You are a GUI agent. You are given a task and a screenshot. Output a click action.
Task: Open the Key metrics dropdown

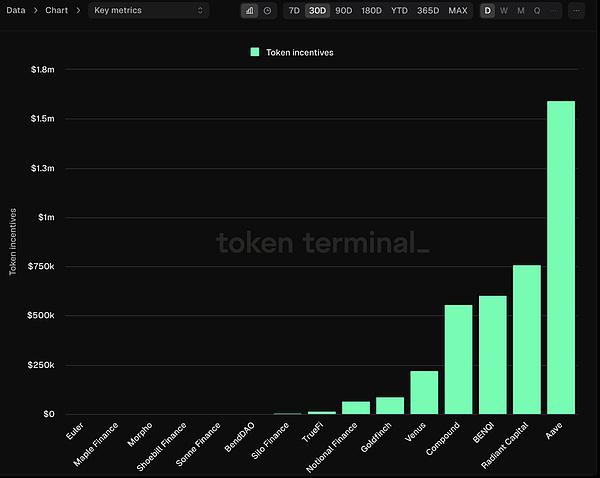coord(148,11)
